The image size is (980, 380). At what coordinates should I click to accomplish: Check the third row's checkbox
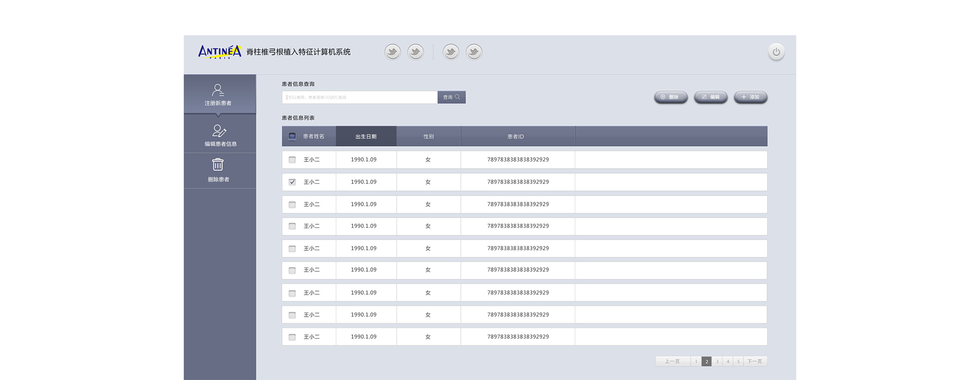click(292, 204)
